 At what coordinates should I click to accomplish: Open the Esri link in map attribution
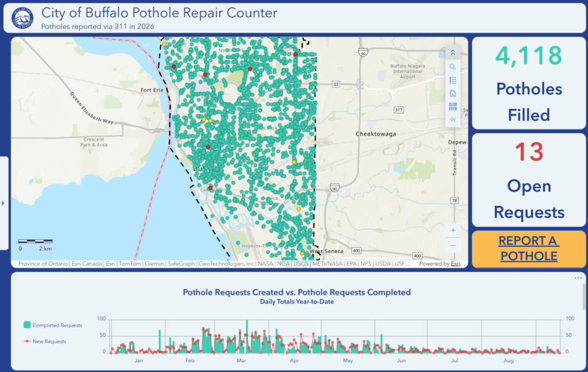[455, 264]
